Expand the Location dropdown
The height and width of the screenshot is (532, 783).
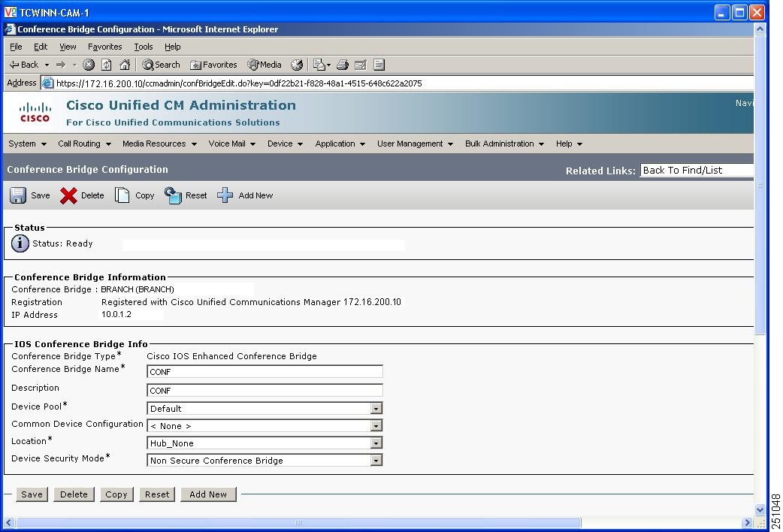point(376,443)
